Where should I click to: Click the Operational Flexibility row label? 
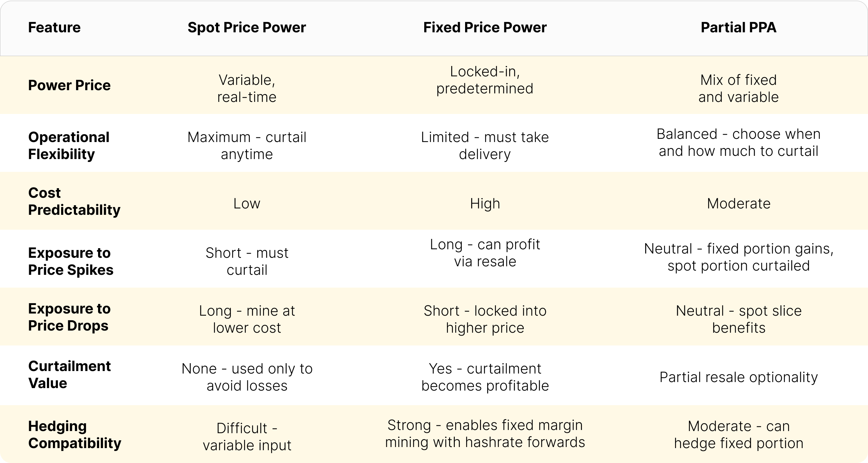click(x=69, y=146)
